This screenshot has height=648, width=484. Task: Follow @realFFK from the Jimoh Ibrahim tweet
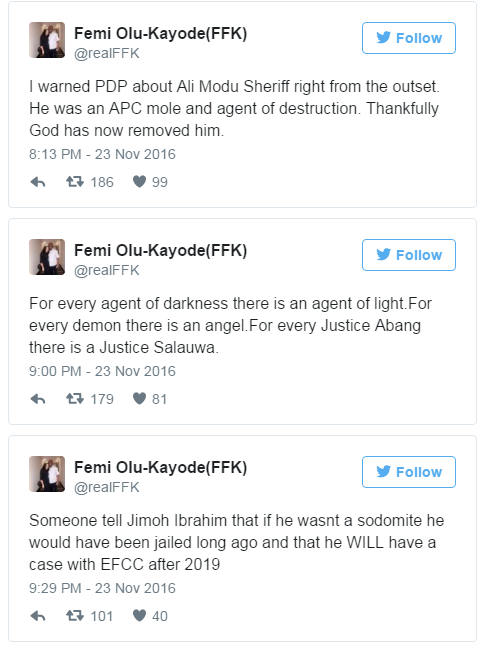pos(409,472)
